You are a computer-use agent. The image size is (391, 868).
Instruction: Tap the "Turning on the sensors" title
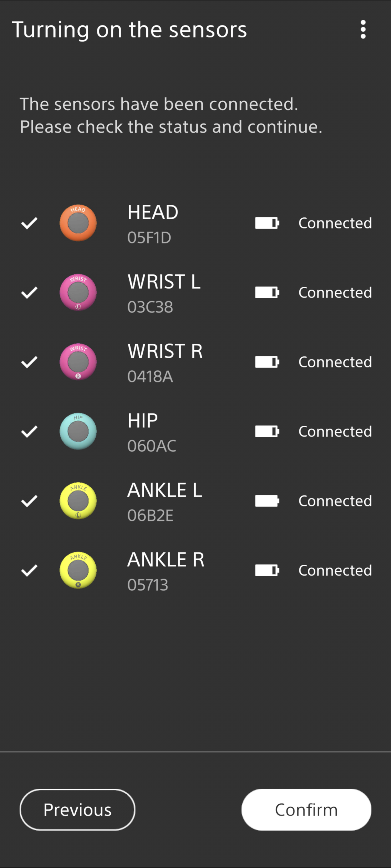129,30
